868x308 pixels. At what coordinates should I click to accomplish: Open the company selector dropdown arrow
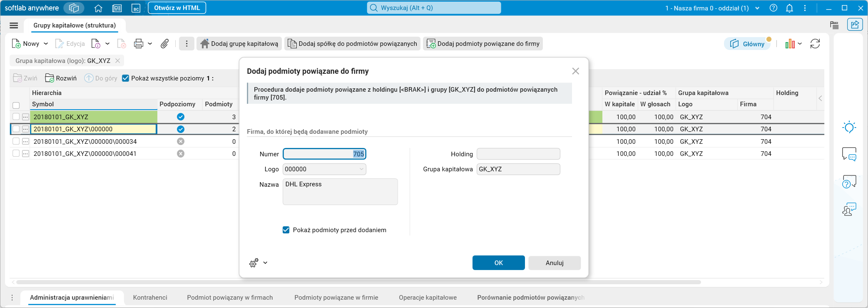(757, 8)
